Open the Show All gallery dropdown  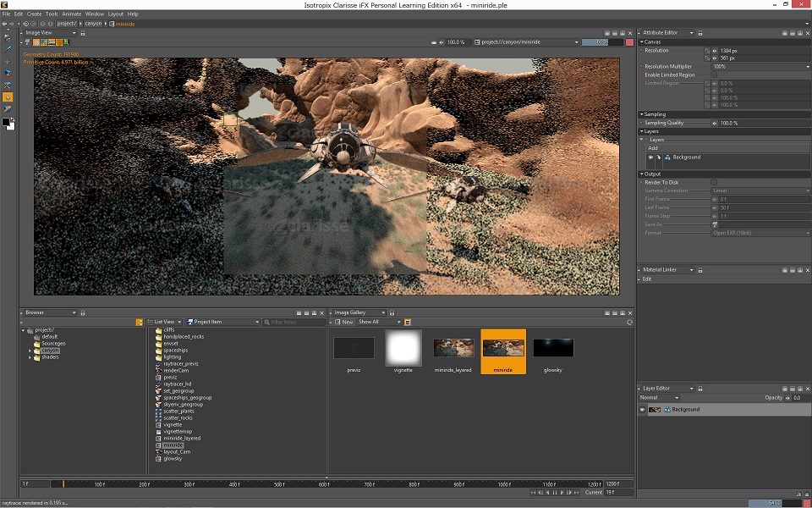coord(379,322)
